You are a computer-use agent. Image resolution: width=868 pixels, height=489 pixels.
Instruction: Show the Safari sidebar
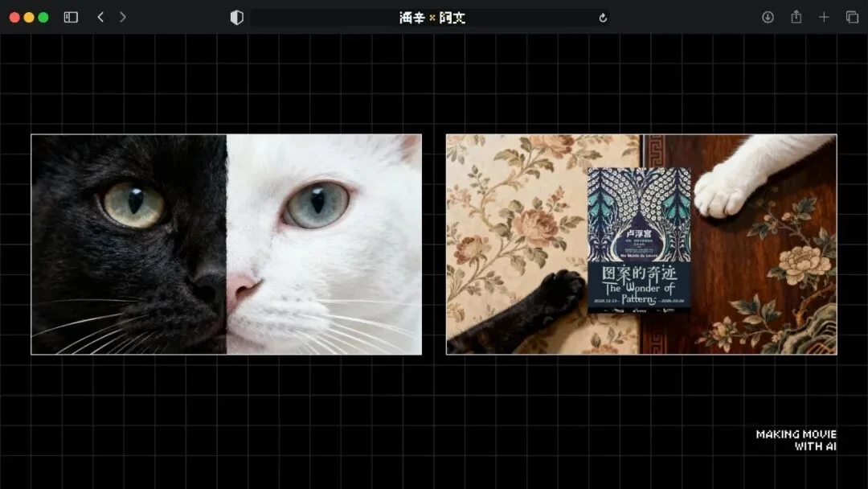(70, 16)
